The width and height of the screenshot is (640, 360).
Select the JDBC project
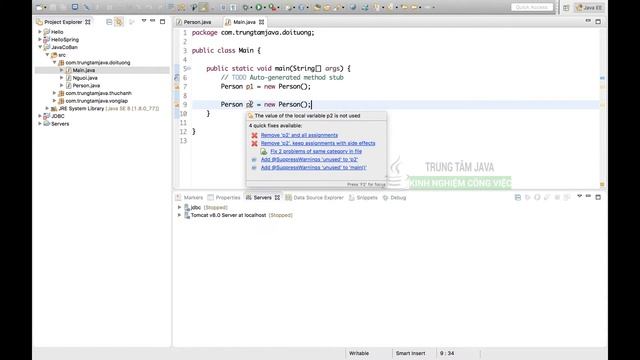(x=58, y=116)
